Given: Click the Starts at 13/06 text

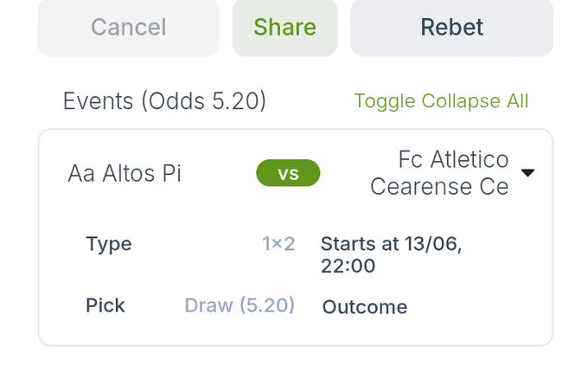Looking at the screenshot, I should [391, 244].
